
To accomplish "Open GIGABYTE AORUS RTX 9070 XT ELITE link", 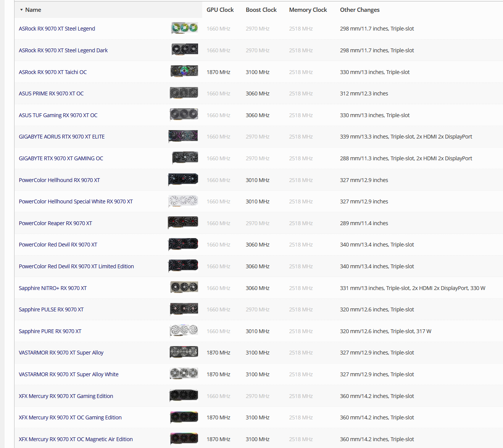I will pyautogui.click(x=62, y=137).
